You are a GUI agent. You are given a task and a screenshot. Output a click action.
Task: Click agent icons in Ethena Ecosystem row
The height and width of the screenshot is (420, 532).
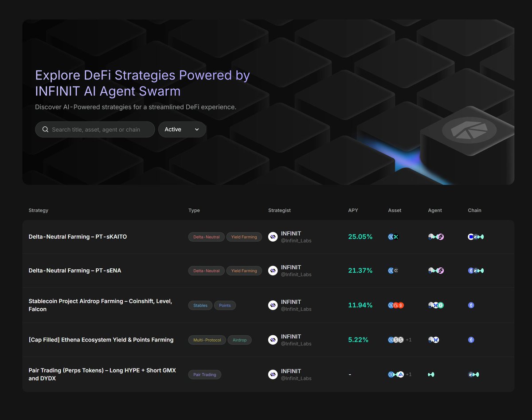[434, 340]
